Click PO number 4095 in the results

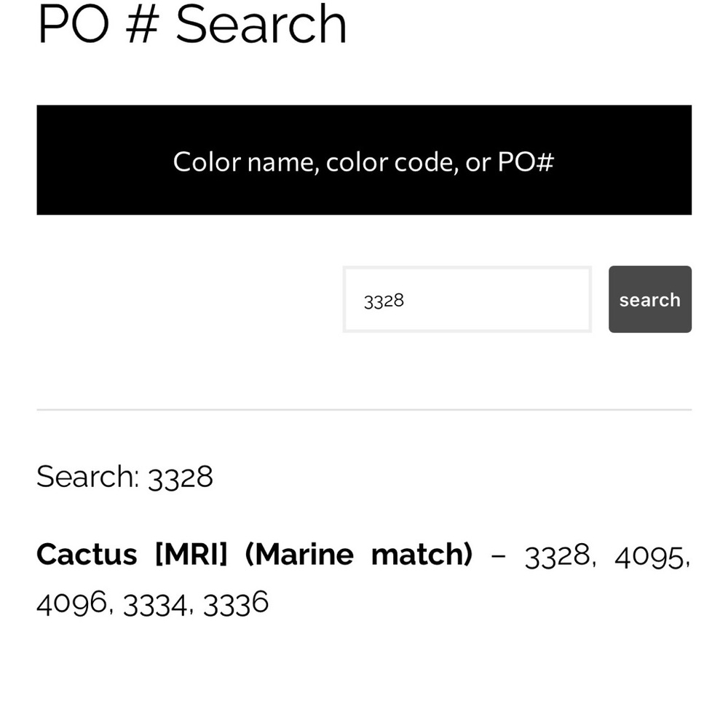(x=649, y=556)
